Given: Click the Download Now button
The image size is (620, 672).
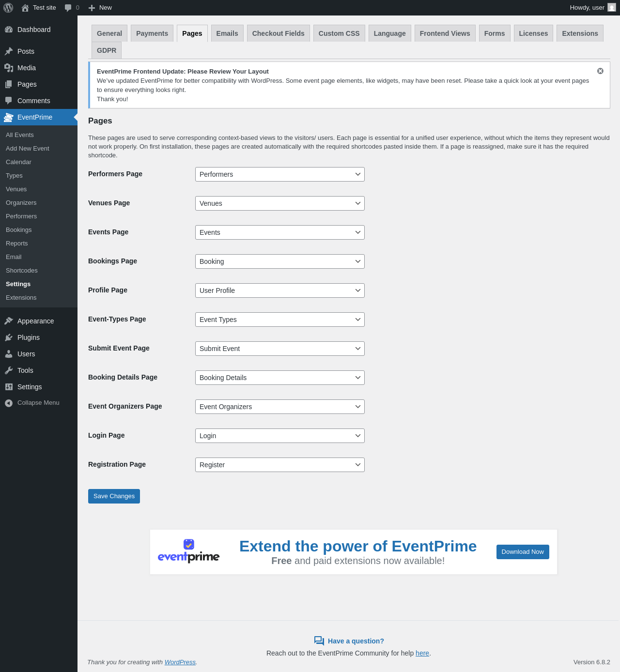Looking at the screenshot, I should tap(523, 552).
